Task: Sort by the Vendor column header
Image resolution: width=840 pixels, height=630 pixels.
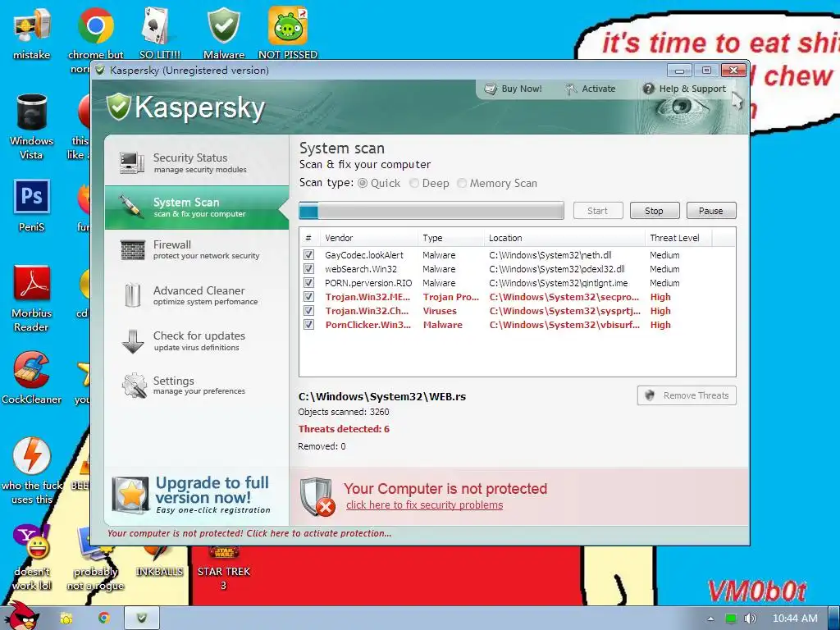Action: point(368,238)
